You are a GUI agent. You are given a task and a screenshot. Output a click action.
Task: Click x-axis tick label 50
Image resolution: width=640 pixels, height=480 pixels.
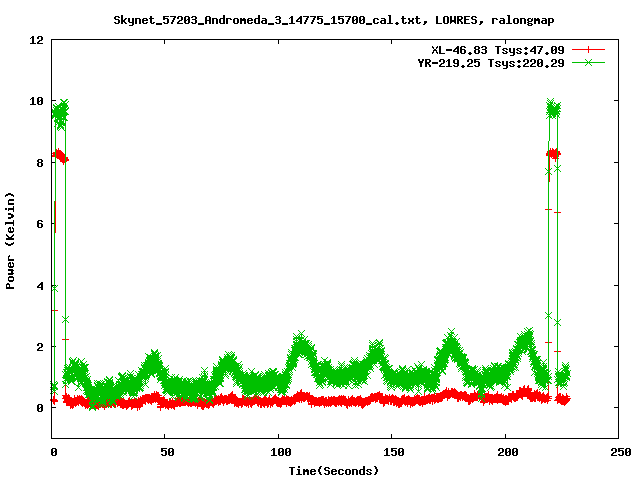(x=167, y=452)
